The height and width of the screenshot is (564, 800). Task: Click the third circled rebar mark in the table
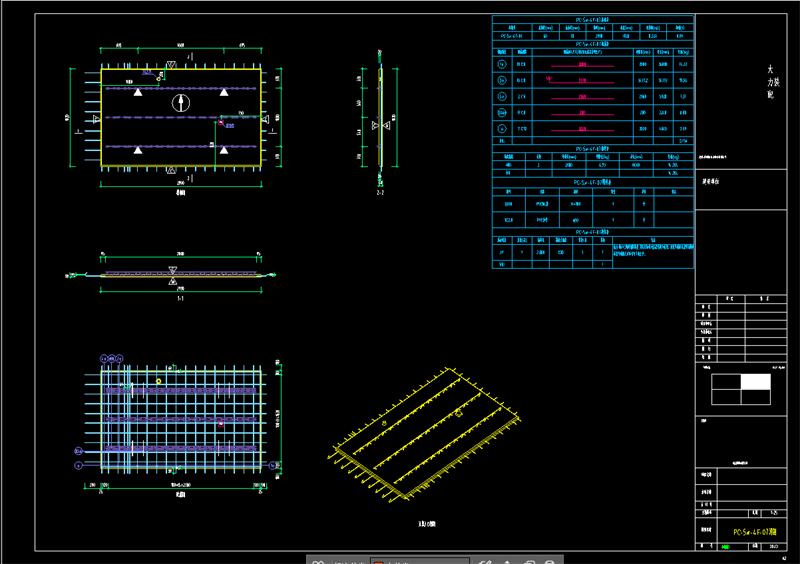coord(502,96)
